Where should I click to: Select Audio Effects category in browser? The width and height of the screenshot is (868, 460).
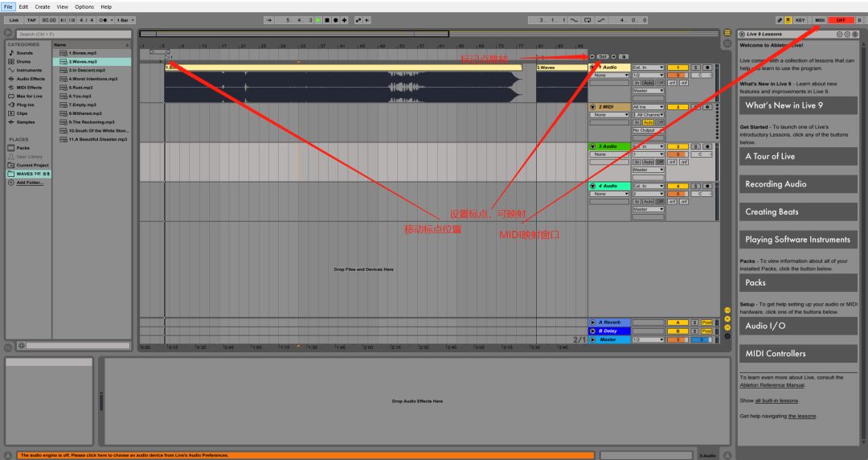click(x=31, y=79)
